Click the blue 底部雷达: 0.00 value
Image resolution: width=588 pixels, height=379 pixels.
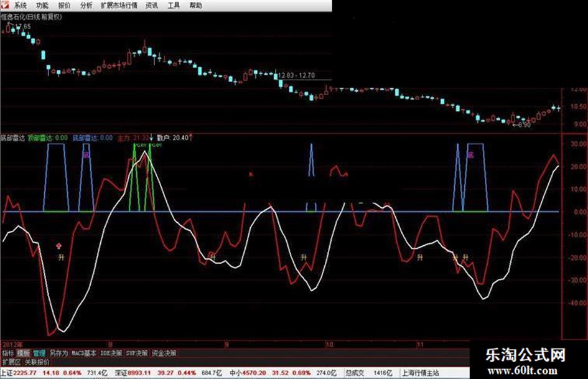(92, 138)
